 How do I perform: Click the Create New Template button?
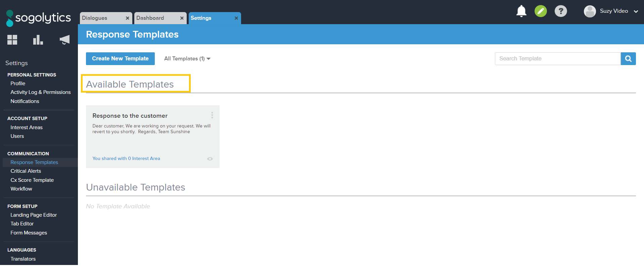click(x=120, y=59)
